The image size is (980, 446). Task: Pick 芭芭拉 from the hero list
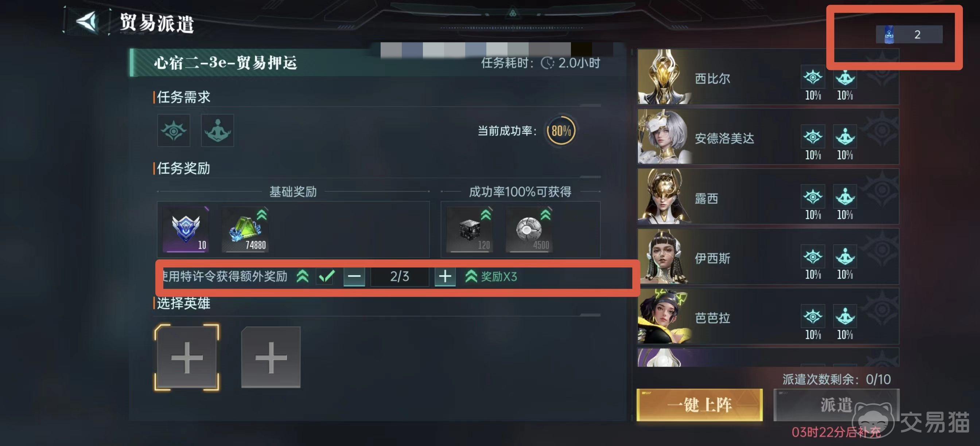tap(768, 316)
